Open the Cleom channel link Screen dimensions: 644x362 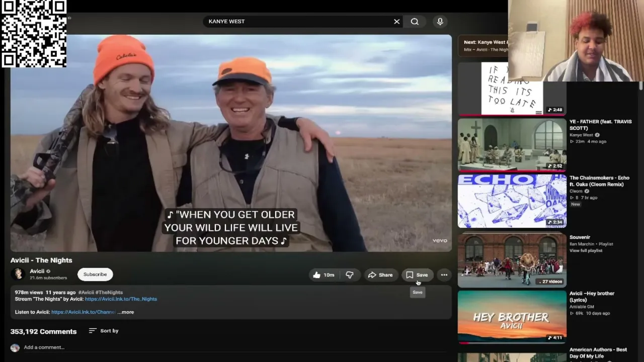pyautogui.click(x=576, y=192)
